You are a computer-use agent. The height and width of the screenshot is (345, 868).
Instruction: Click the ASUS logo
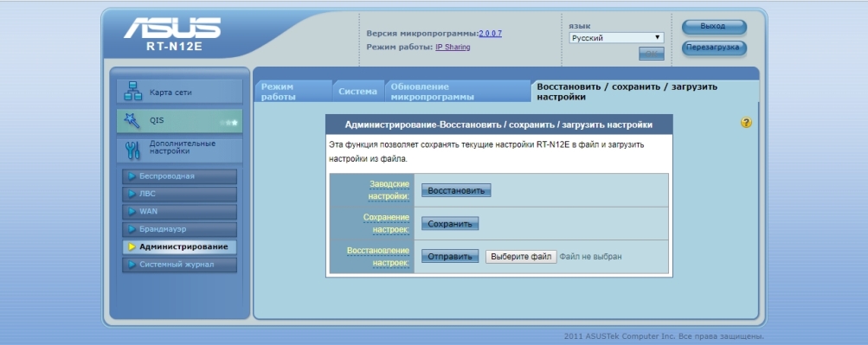[x=172, y=28]
